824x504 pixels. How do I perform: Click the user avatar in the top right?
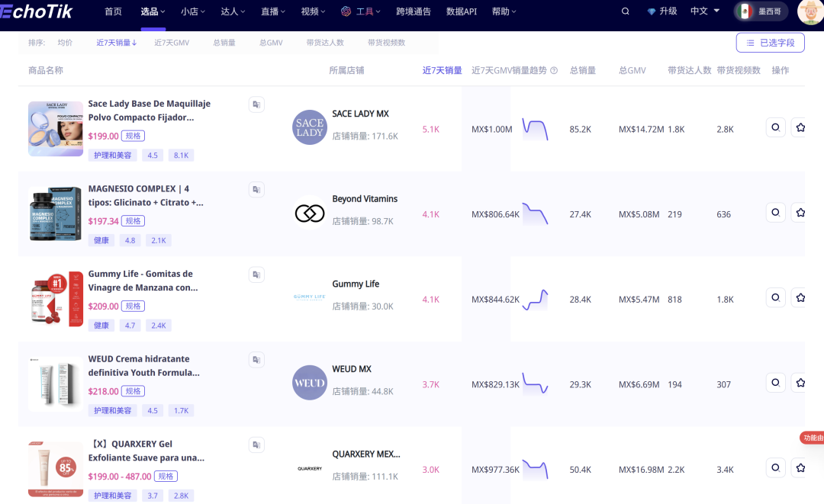[810, 11]
